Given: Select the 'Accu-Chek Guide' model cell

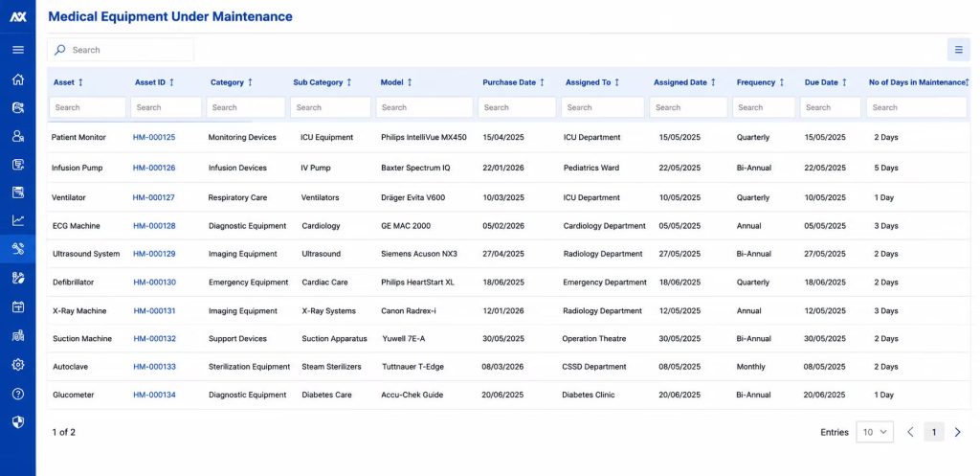Looking at the screenshot, I should (412, 395).
